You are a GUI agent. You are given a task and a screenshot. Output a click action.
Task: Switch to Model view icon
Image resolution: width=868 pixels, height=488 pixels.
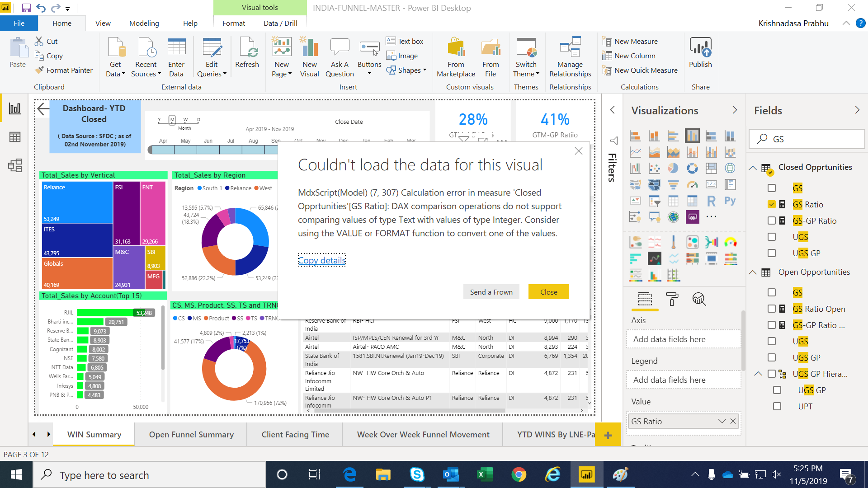tap(15, 165)
